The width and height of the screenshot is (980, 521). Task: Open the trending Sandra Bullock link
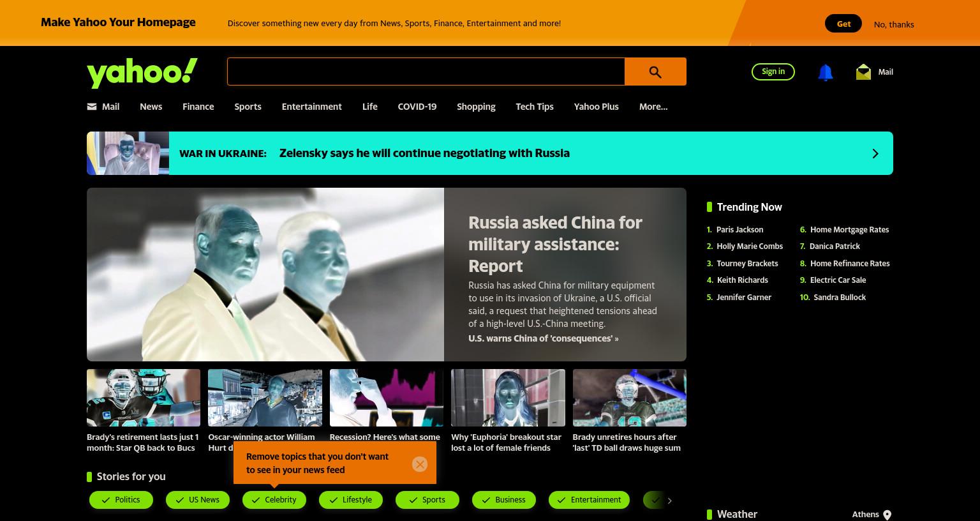click(x=840, y=298)
